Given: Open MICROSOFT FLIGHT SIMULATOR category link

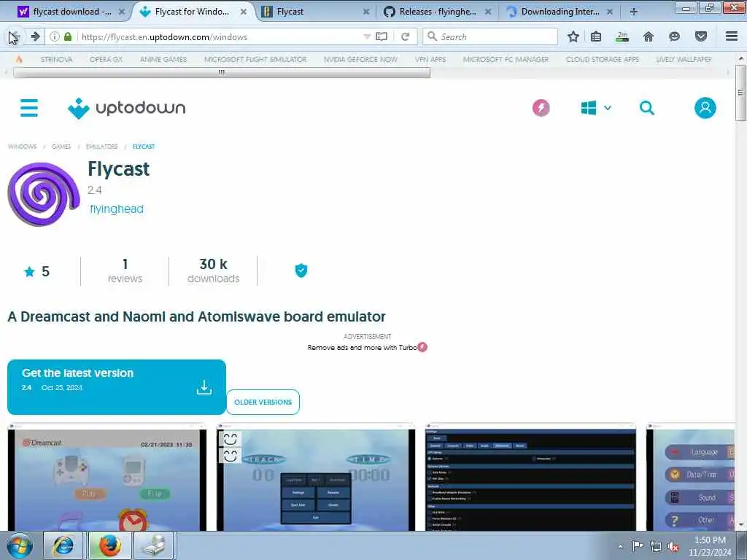Looking at the screenshot, I should tap(255, 60).
